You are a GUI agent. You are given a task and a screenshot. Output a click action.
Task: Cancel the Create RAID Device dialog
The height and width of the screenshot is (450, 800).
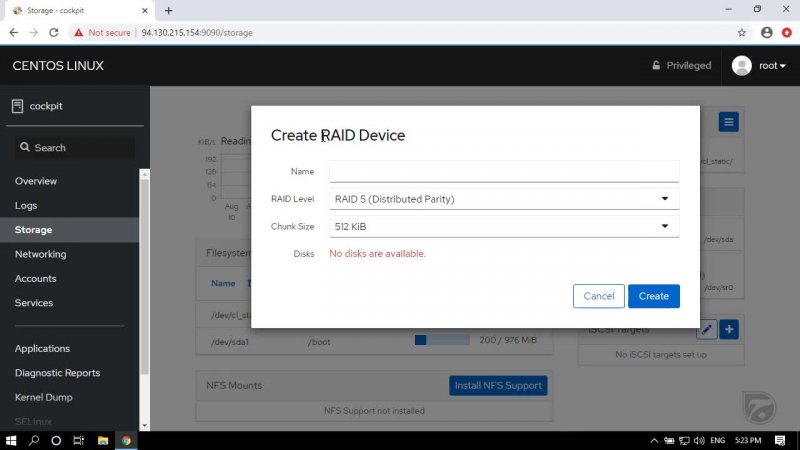pyautogui.click(x=598, y=296)
